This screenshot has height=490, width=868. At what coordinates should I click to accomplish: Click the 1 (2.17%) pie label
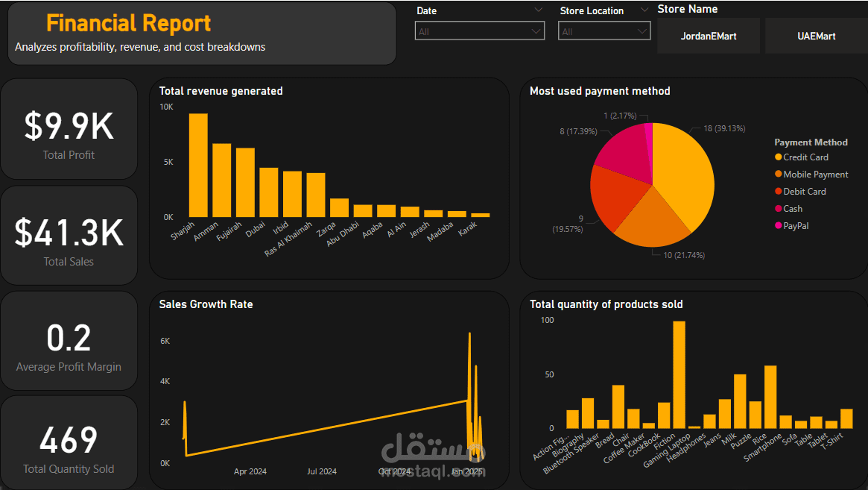pyautogui.click(x=620, y=116)
